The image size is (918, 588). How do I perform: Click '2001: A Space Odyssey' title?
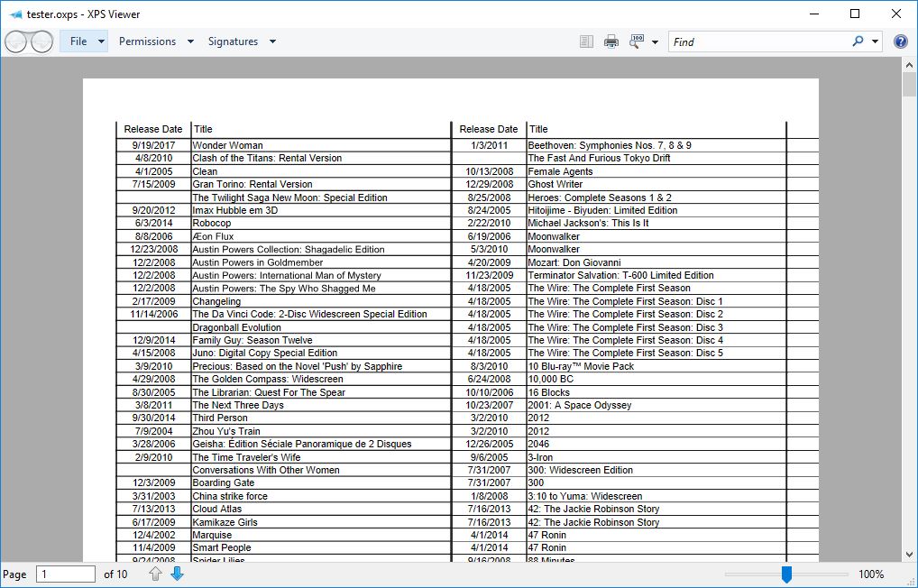pyautogui.click(x=580, y=405)
